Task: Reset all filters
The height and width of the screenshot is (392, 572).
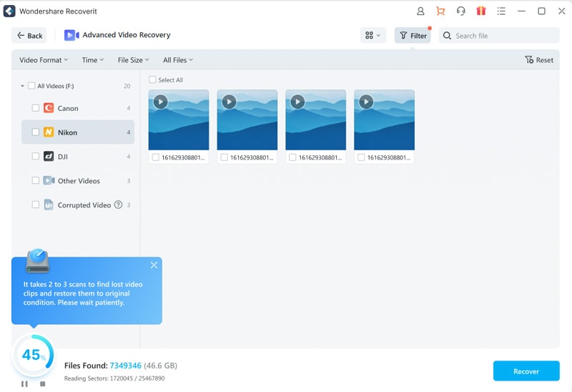Action: (539, 60)
